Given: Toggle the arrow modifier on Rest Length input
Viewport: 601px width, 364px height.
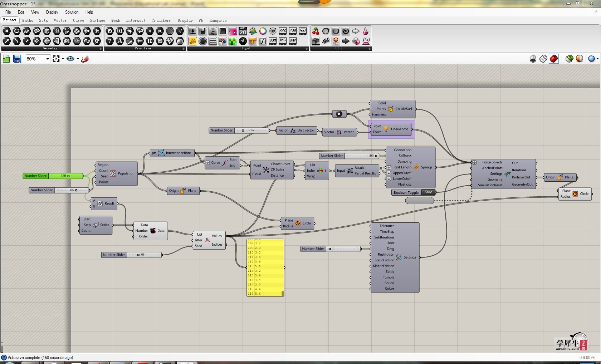Looking at the screenshot, I should coord(389,167).
